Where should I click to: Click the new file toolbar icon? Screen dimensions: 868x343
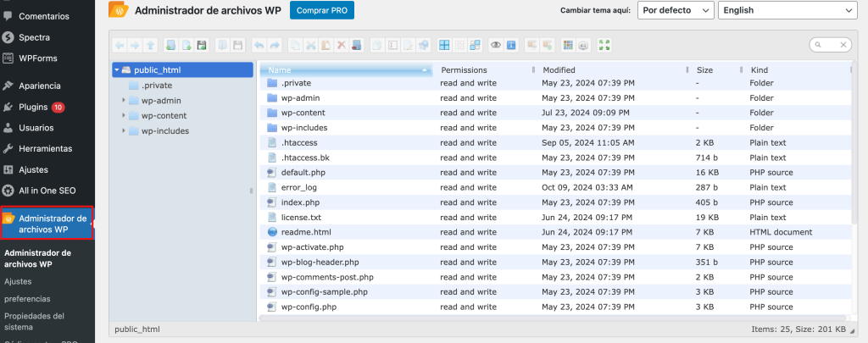click(186, 45)
